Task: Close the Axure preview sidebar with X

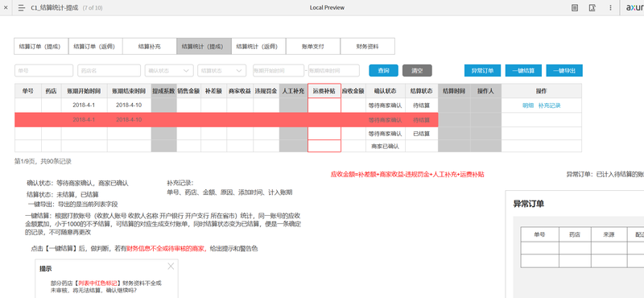Action: 6,7
